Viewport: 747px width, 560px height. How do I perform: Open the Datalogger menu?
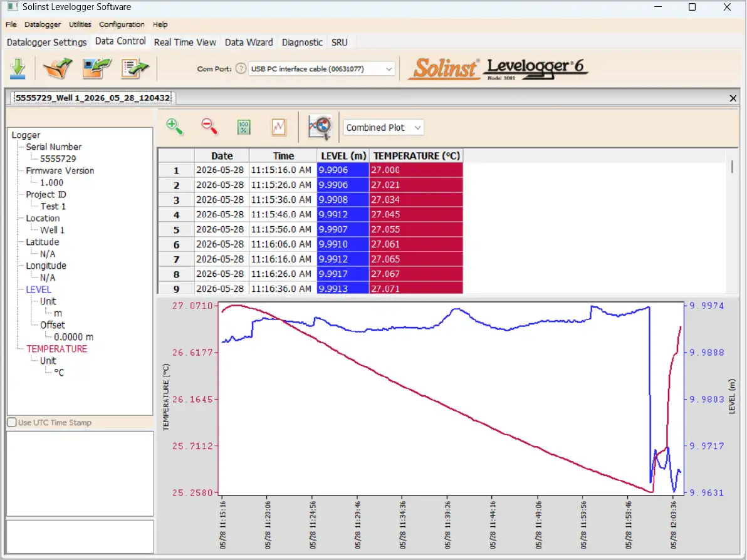click(43, 24)
